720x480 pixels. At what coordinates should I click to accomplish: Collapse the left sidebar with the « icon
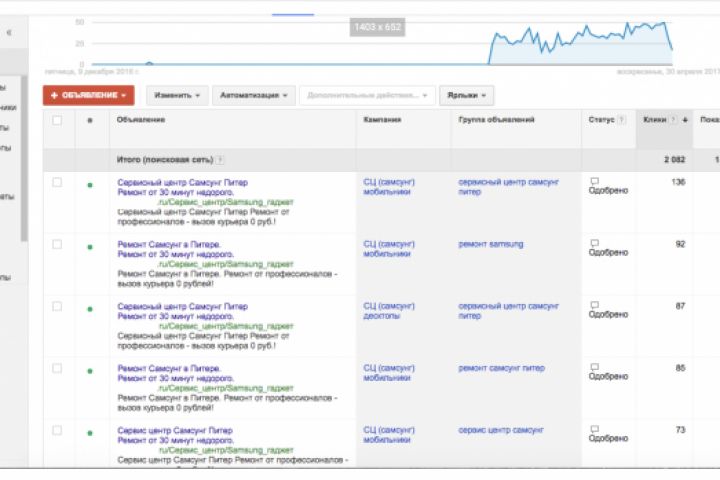pyautogui.click(x=9, y=33)
